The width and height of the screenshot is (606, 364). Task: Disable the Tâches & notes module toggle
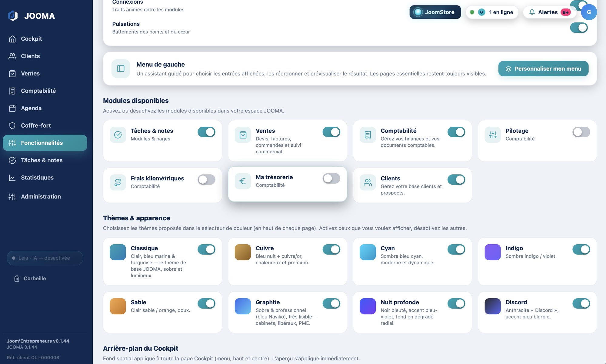tap(206, 132)
